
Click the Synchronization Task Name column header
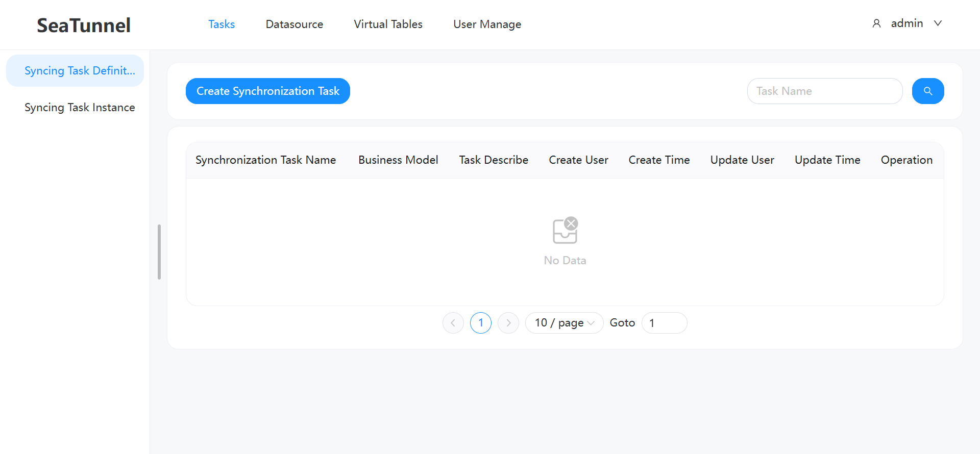pyautogui.click(x=265, y=160)
